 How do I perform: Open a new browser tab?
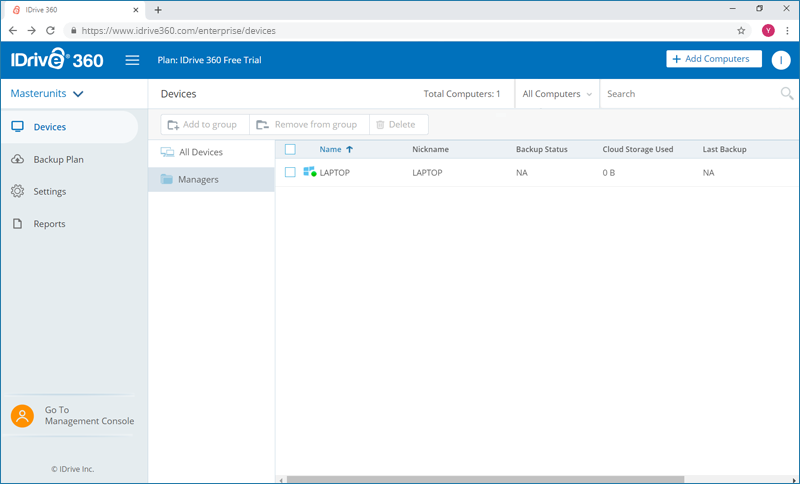pos(158,10)
